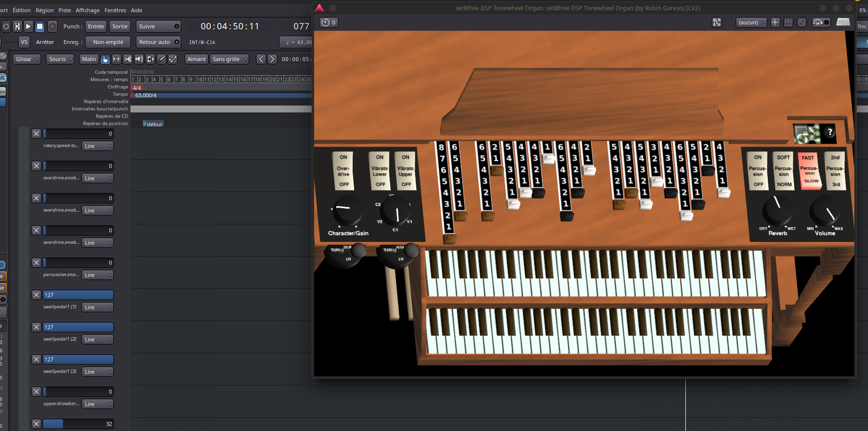Toggle the Vibrato Upper rocker switch

coord(405,171)
